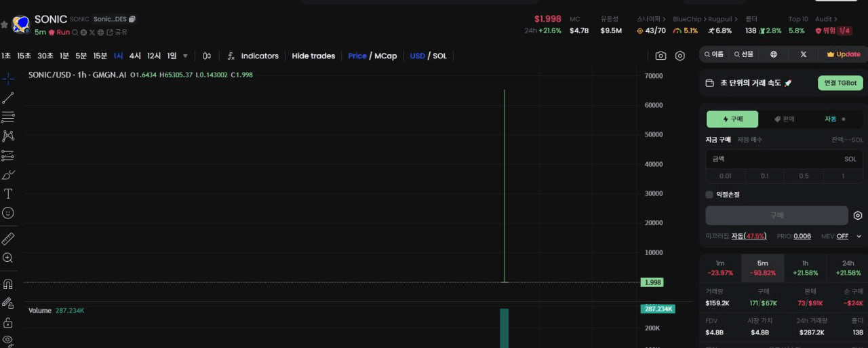Switch chart currency to SOL
Screen dimensions: 868x348
pyautogui.click(x=440, y=56)
